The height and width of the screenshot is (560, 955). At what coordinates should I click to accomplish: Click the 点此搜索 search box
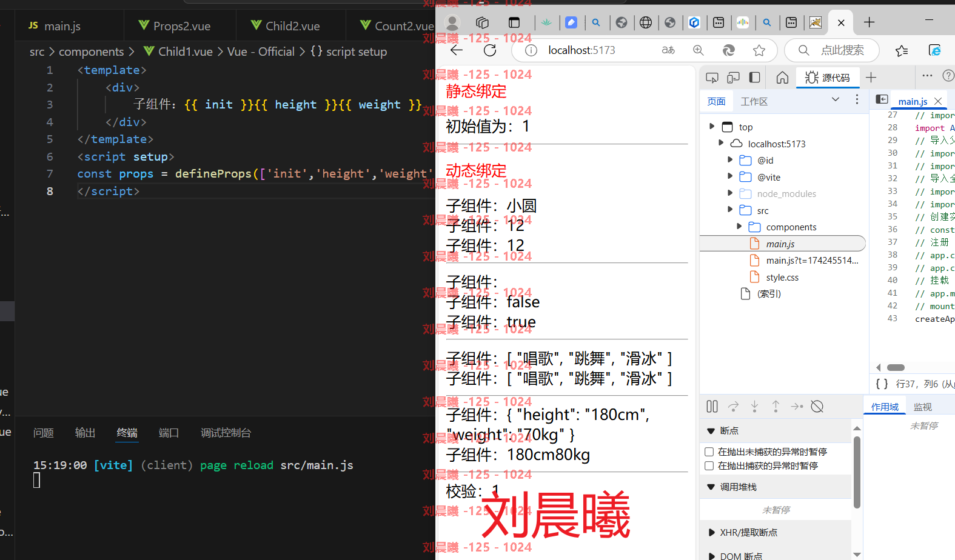click(832, 50)
